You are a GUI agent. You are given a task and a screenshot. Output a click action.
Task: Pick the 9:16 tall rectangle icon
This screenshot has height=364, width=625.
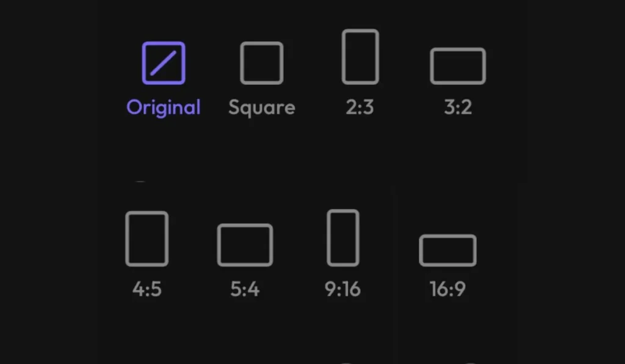click(x=343, y=238)
